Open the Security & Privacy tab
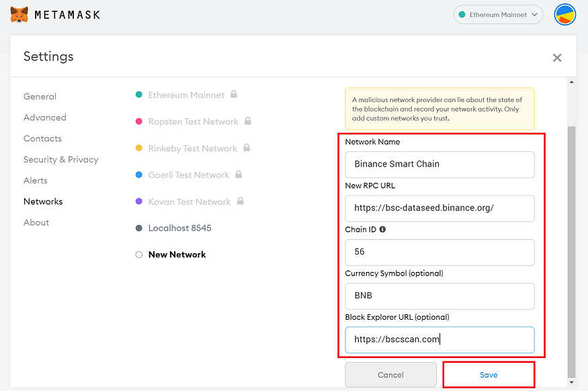 click(x=60, y=159)
